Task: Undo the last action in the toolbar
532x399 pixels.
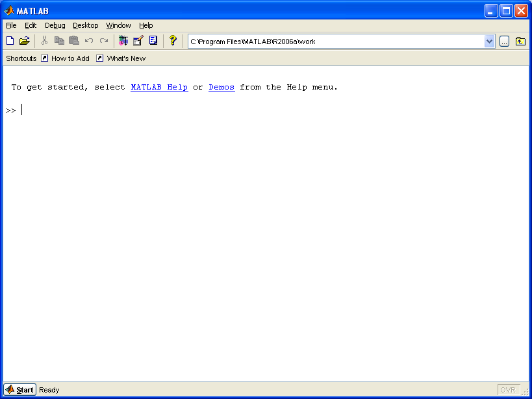Action: [89, 41]
